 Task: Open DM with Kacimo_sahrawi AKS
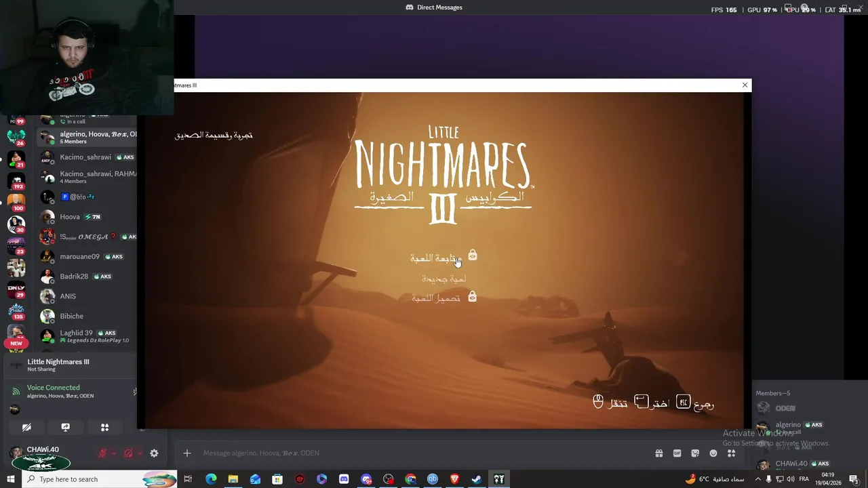pyautogui.click(x=87, y=157)
